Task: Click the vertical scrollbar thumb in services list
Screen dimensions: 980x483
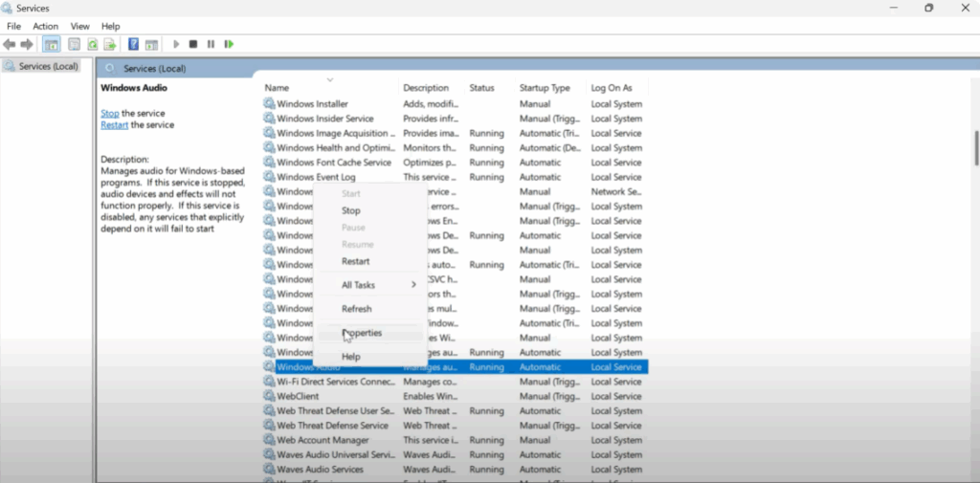Action: click(x=975, y=148)
